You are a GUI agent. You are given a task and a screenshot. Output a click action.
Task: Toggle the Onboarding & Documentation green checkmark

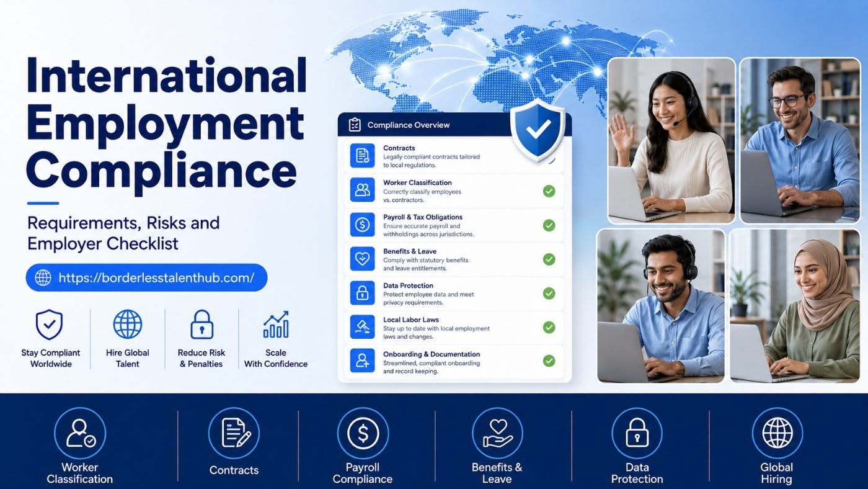coord(549,361)
